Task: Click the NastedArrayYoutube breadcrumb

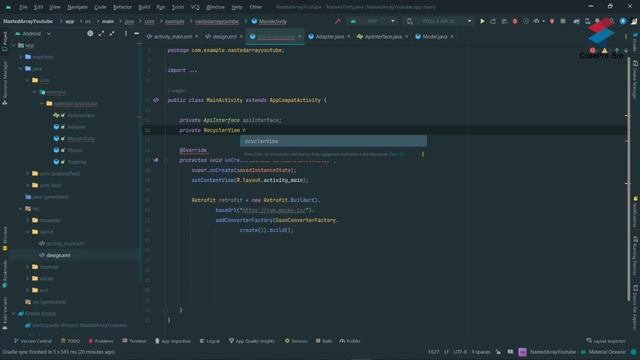Action: [x=28, y=21]
